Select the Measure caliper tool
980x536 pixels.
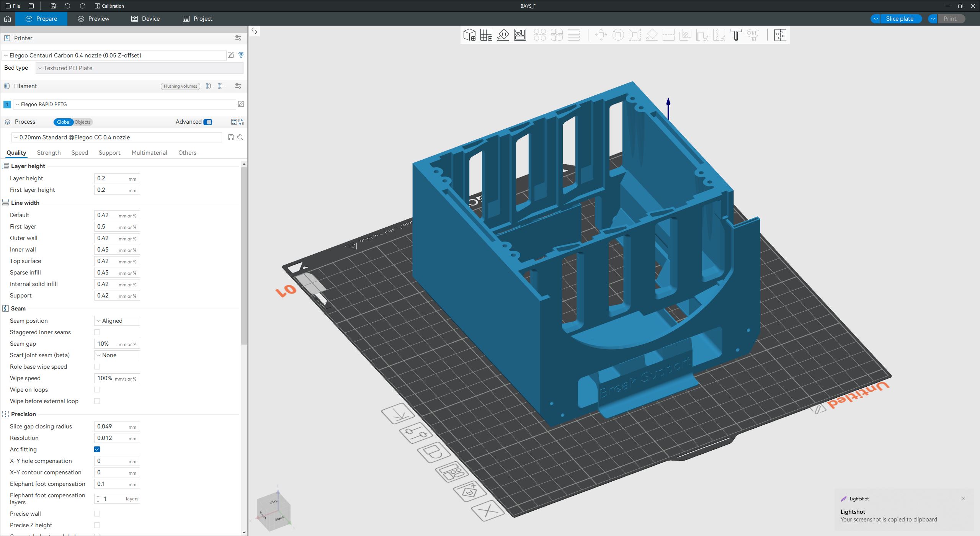click(753, 35)
